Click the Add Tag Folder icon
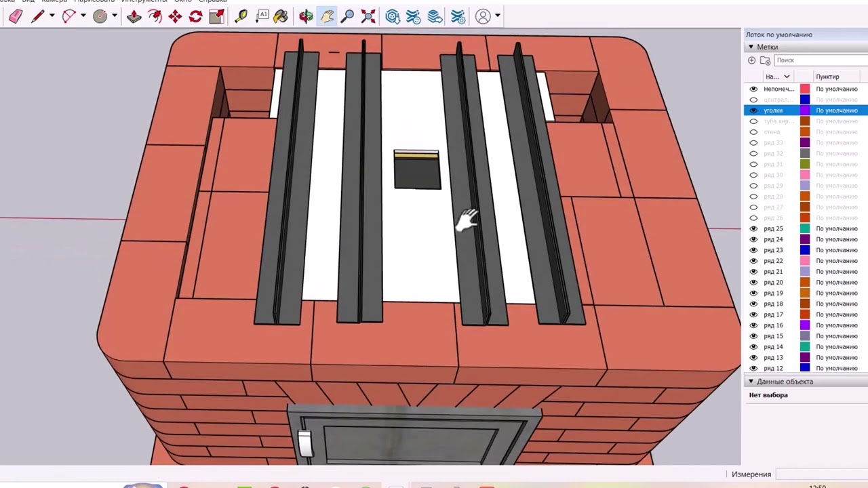Image resolution: width=868 pixels, height=488 pixels. (x=765, y=61)
